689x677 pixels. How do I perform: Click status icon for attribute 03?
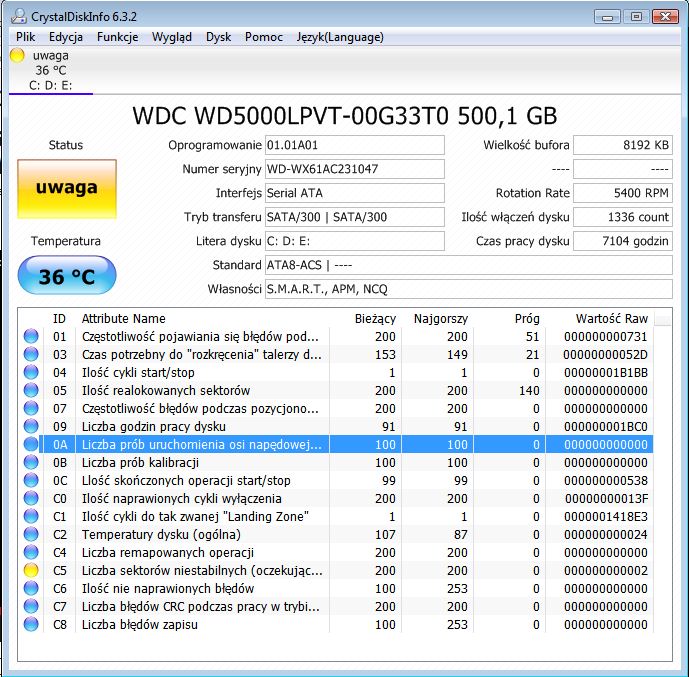coord(31,354)
